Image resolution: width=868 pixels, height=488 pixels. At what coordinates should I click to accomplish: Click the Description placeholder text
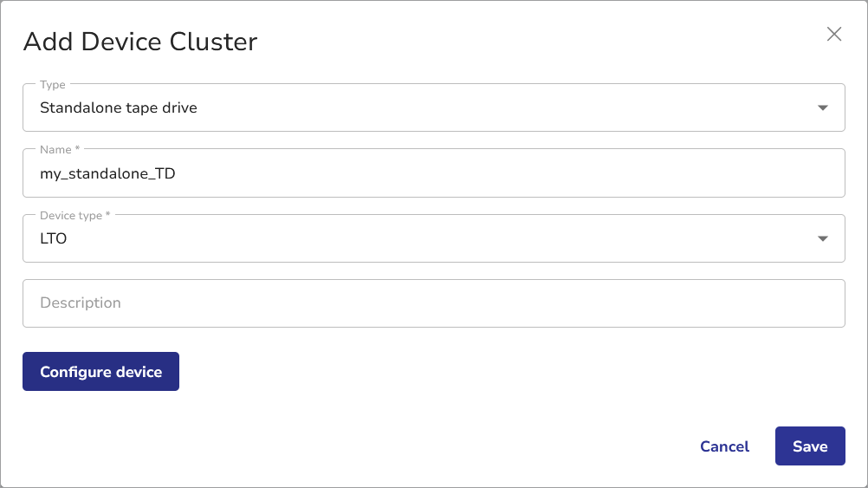[81, 303]
